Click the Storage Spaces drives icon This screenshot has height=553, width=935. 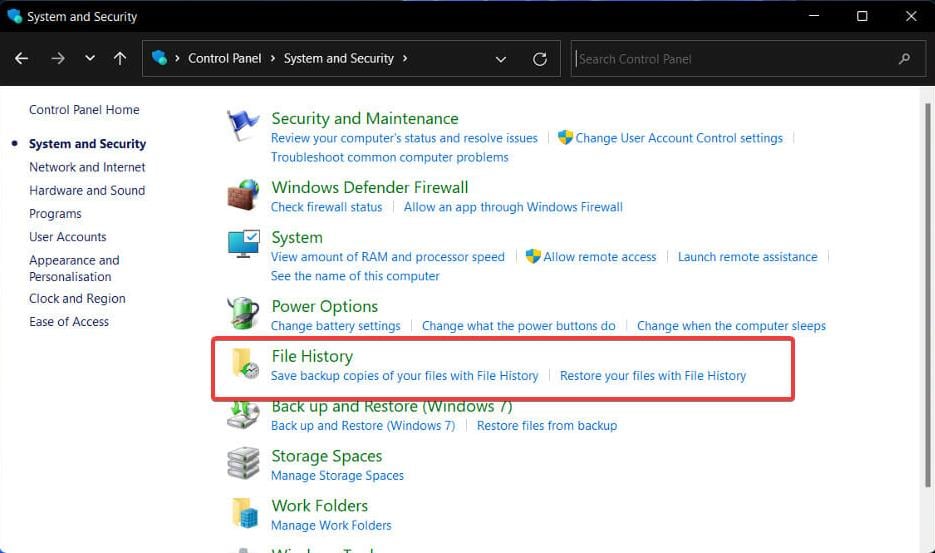pyautogui.click(x=243, y=464)
